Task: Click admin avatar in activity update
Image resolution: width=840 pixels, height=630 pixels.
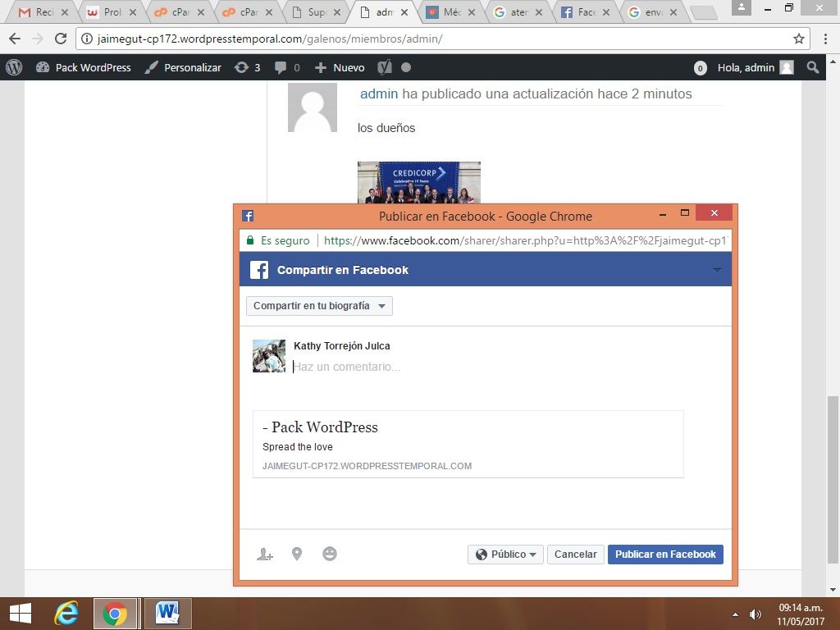Action: [x=313, y=107]
